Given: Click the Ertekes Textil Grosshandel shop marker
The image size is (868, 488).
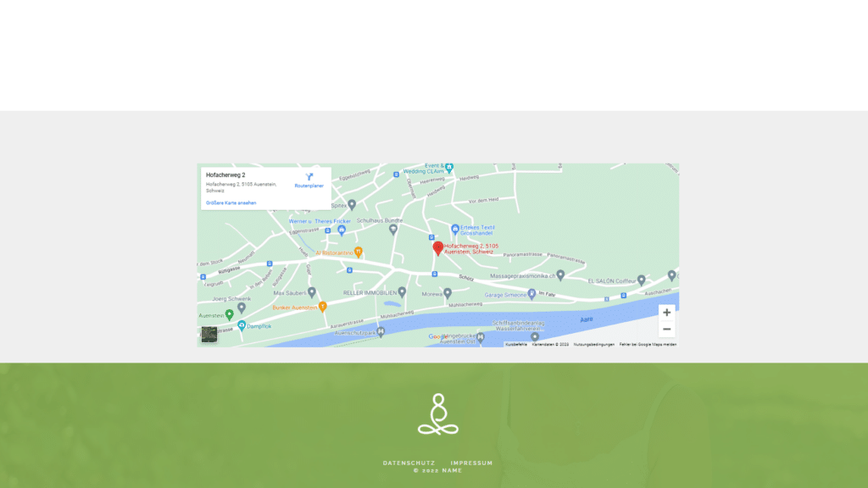Looking at the screenshot, I should (x=455, y=229).
